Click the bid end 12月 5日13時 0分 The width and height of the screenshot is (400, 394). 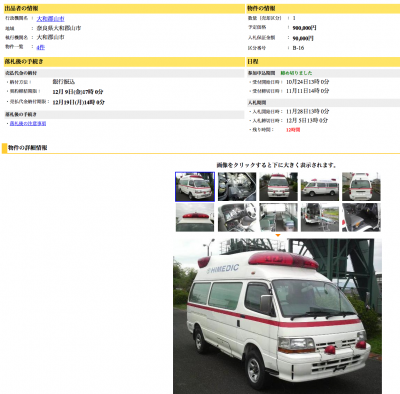(307, 120)
